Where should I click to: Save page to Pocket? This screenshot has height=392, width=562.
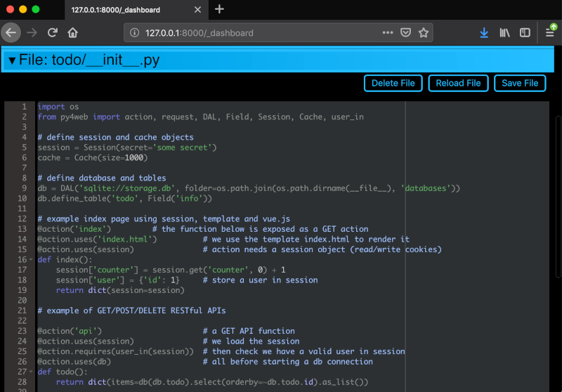(406, 32)
